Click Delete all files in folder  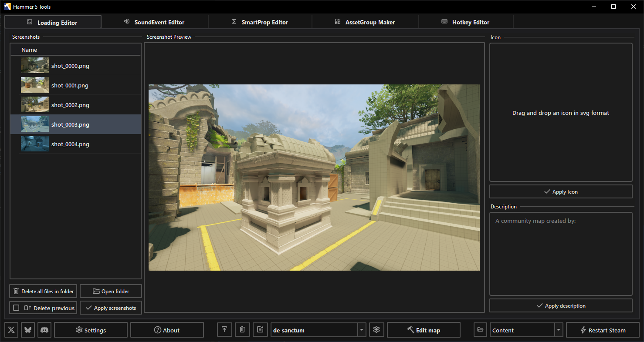(43, 291)
